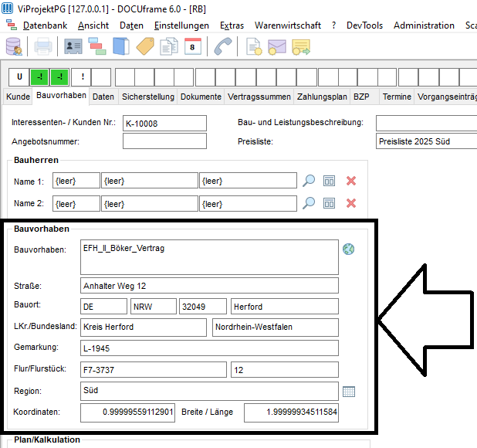Click the database user icon in toolbar
This screenshot has width=477, height=448.
[x=14, y=46]
